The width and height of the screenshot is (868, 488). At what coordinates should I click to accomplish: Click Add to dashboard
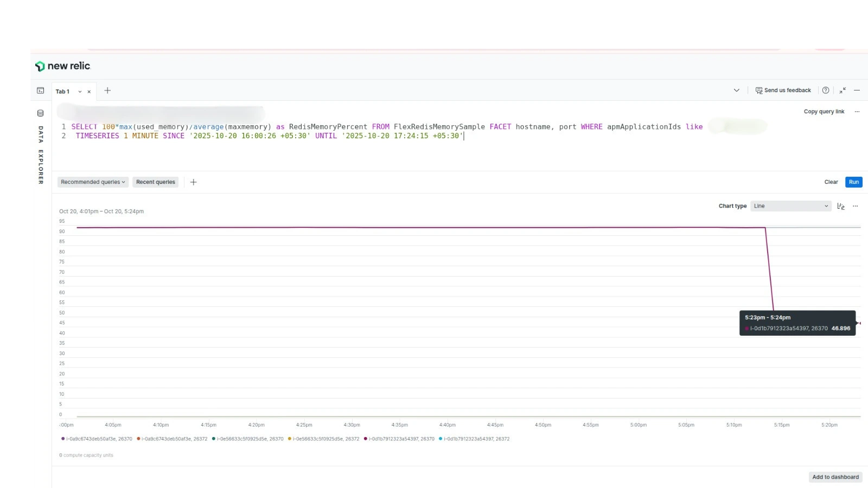(x=835, y=477)
